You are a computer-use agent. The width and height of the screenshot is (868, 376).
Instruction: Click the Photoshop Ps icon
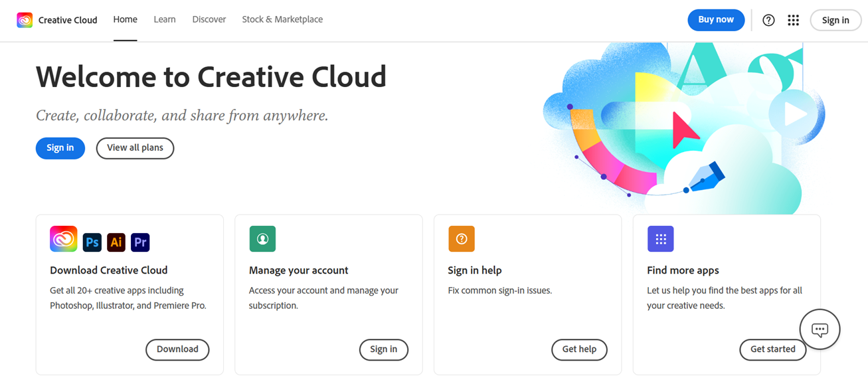[92, 242]
